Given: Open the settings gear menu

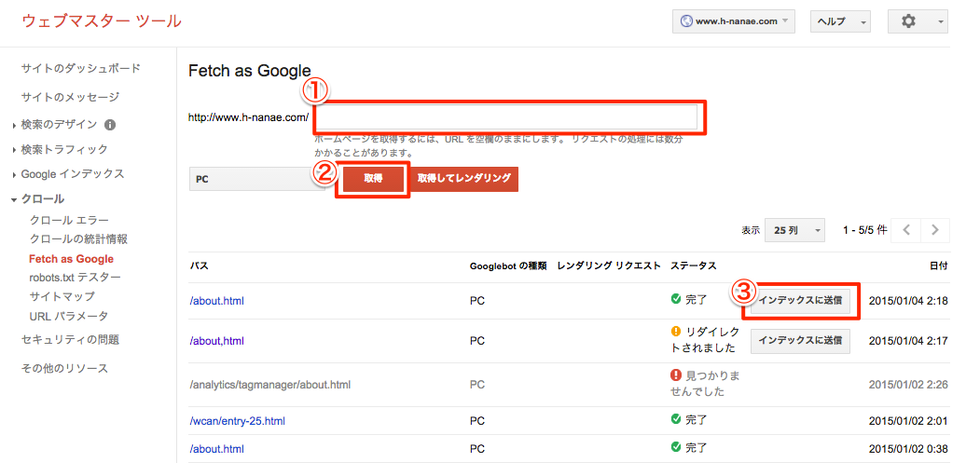Looking at the screenshot, I should [917, 21].
